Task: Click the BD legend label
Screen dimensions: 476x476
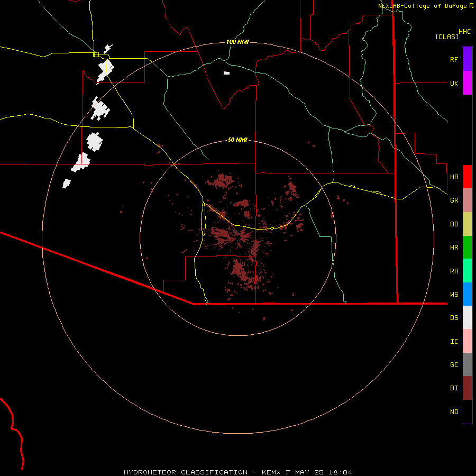Action: coord(454,224)
